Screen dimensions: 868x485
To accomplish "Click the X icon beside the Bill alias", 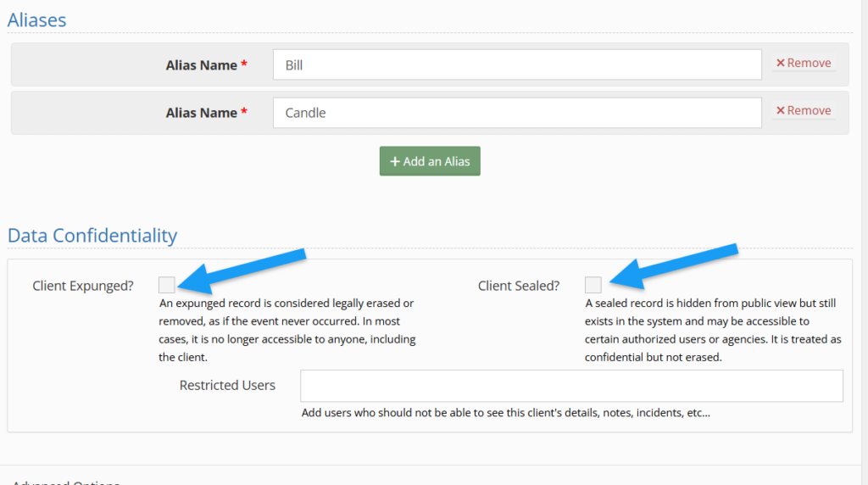I will pos(781,64).
